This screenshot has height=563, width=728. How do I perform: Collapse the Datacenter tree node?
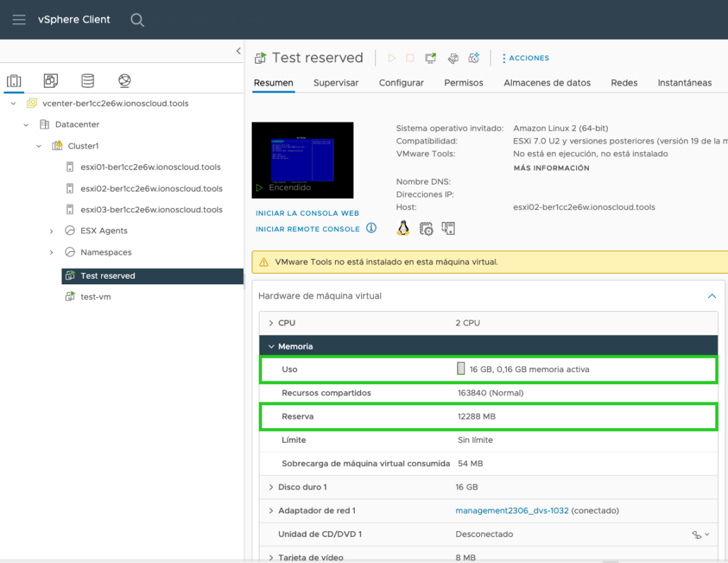click(x=26, y=124)
